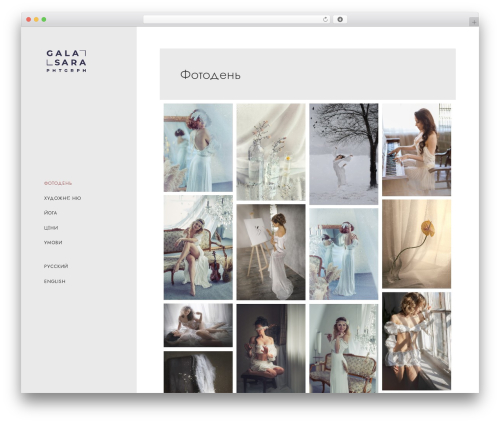The height and width of the screenshot is (423, 500).
Task: Click the Фотодень page heading
Action: (210, 75)
